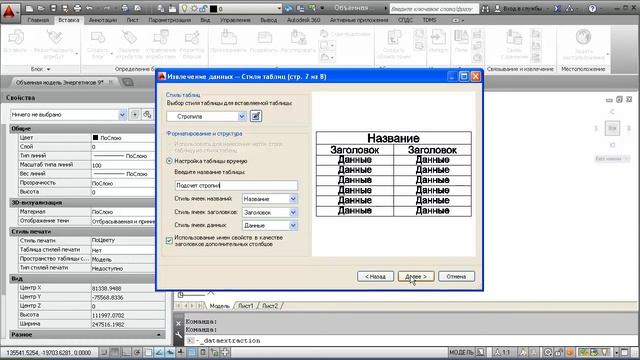Toggle МОДЕЛЬ space button in status bar
This screenshot has height=360, width=640.
click(x=461, y=352)
